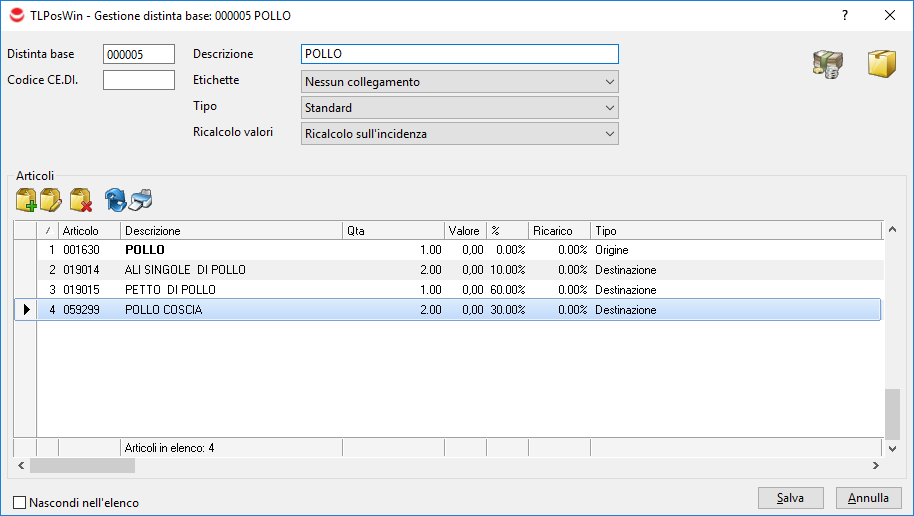Viewport: 914px width, 516px height.
Task: Expand the Tipo dropdown showing Standard
Action: pos(459,108)
